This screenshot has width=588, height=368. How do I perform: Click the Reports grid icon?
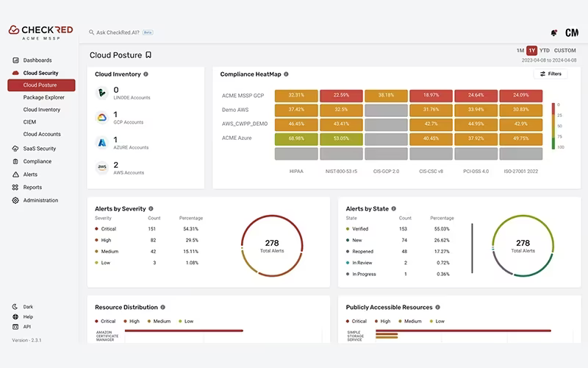[15, 188]
